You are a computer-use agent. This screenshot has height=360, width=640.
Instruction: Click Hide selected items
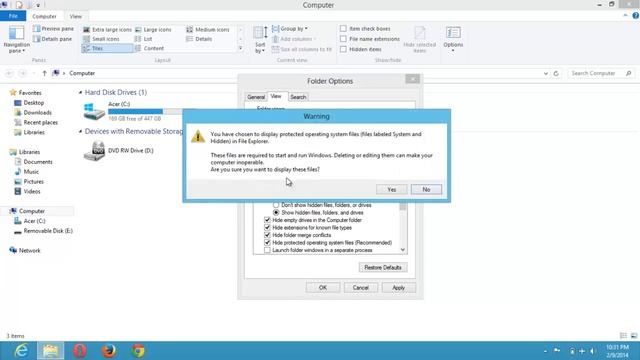[420, 40]
